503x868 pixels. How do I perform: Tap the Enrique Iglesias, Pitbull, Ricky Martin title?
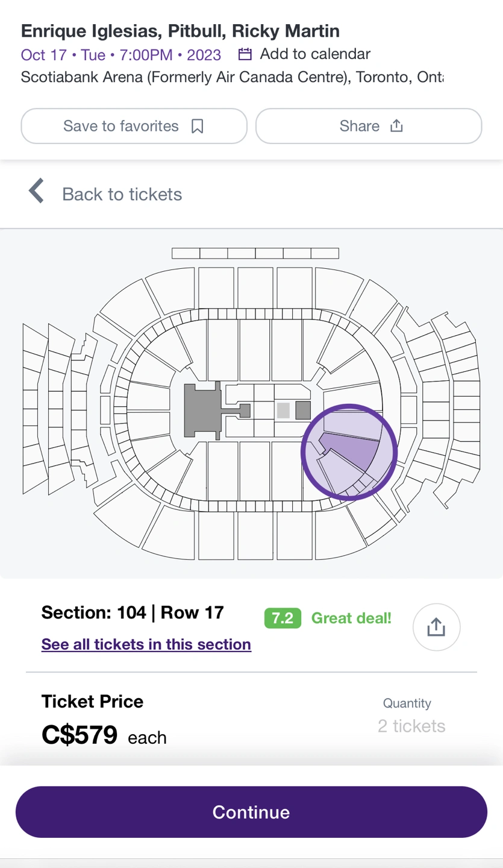click(180, 31)
